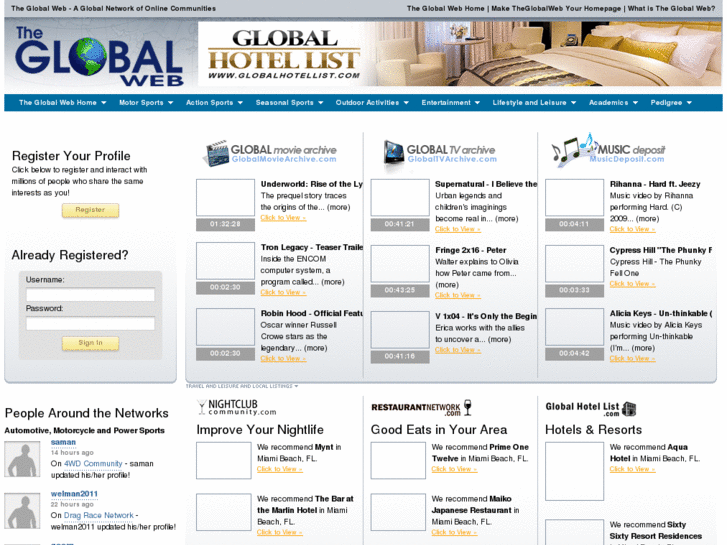Open Fringe 2x16 Peter thumbnail
727x545 pixels.
[x=400, y=263]
